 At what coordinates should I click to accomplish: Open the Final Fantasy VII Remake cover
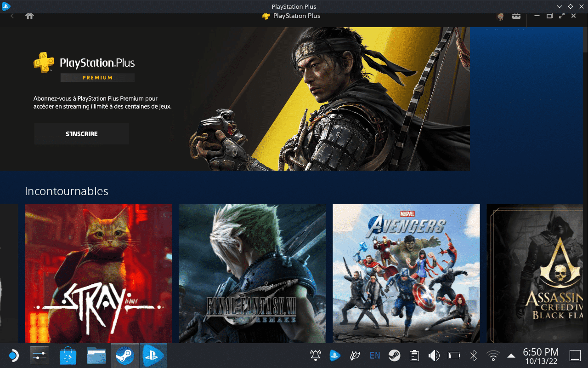(x=252, y=274)
